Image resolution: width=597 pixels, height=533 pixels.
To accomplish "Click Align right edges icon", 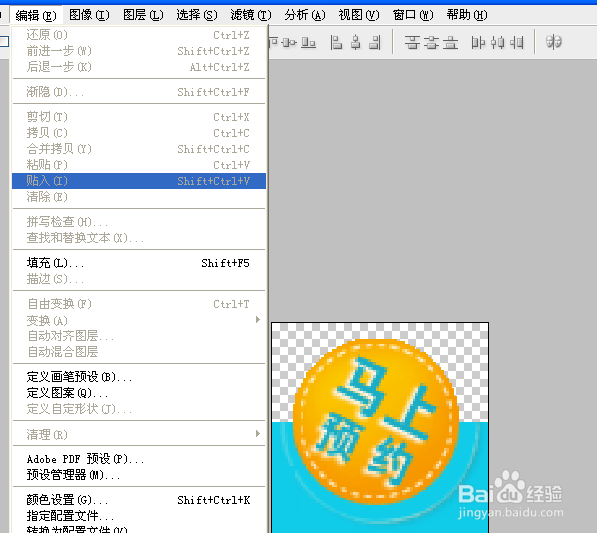I will pyautogui.click(x=375, y=42).
